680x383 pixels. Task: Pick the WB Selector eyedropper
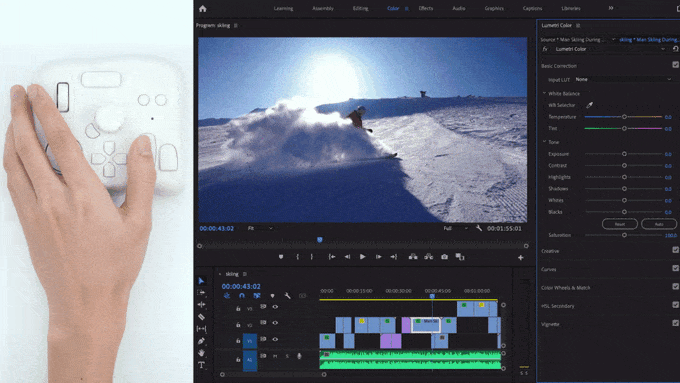click(589, 105)
